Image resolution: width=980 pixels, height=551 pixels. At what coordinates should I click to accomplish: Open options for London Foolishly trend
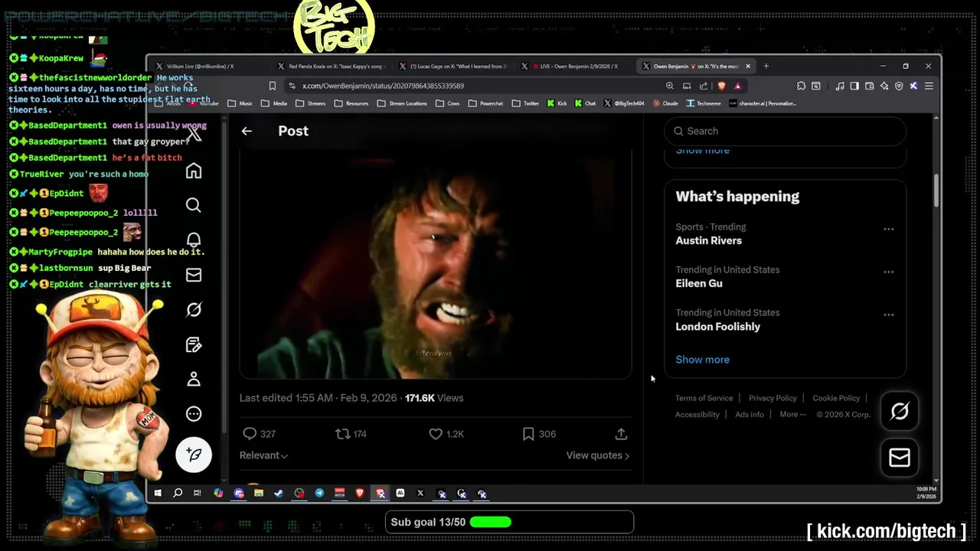(889, 315)
